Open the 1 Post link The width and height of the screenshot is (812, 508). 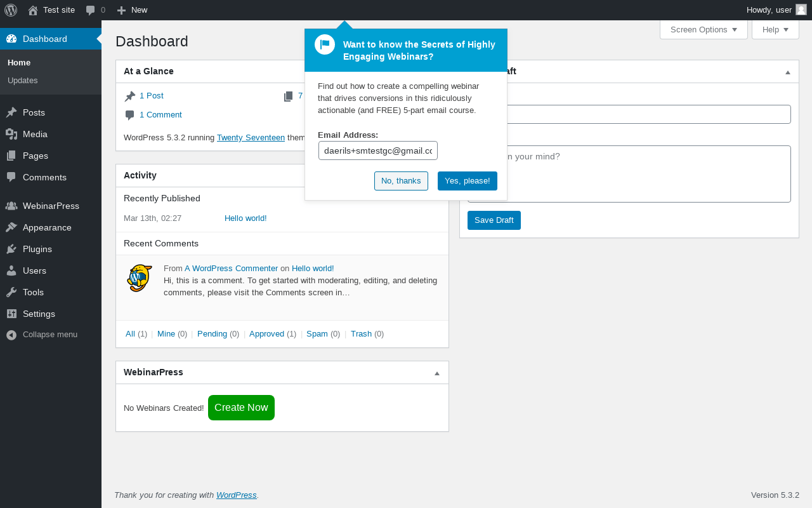(152, 96)
